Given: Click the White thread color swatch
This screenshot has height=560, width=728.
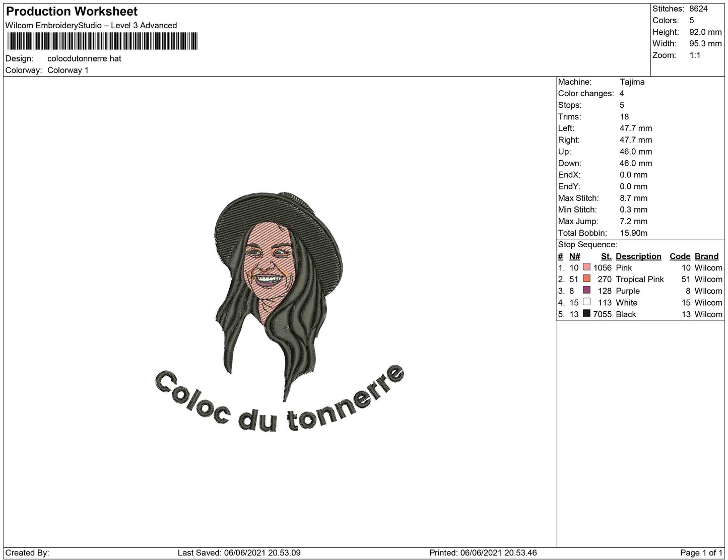Looking at the screenshot, I should click(x=586, y=302).
